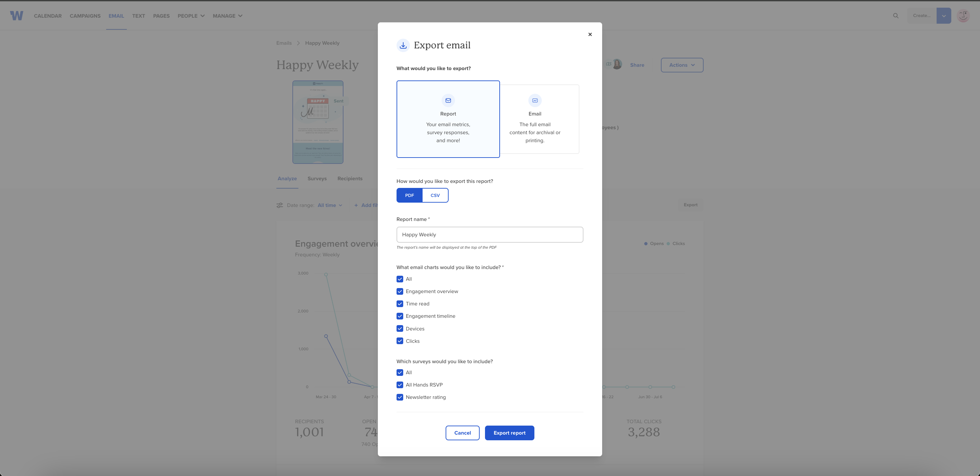The image size is (980, 476).
Task: Click the Export button on the Analyze page
Action: pos(691,205)
